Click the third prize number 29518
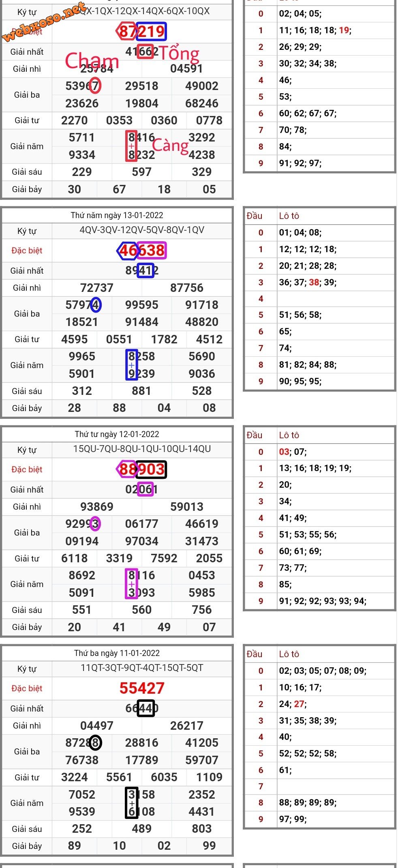This screenshot has height=868, width=398. pyautogui.click(x=142, y=86)
